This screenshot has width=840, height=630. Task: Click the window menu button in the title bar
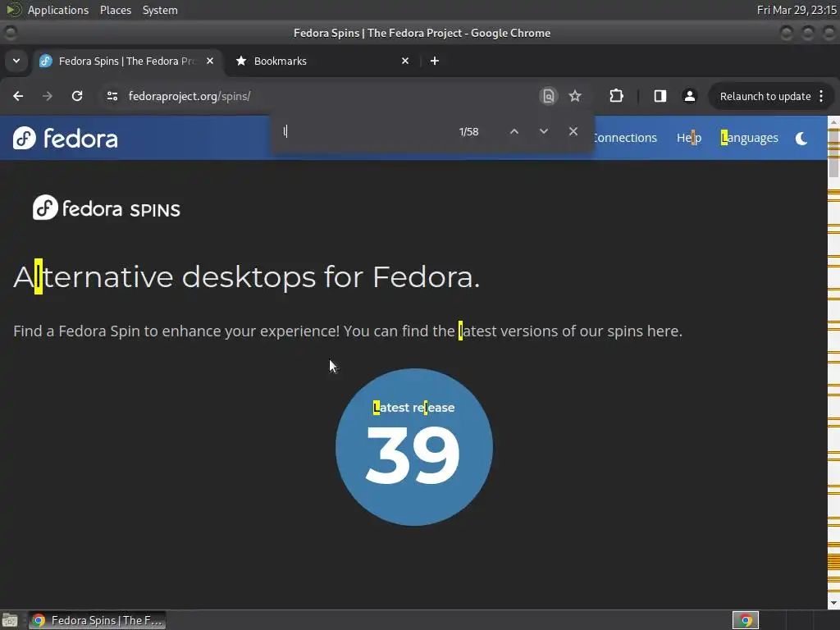pos(10,33)
